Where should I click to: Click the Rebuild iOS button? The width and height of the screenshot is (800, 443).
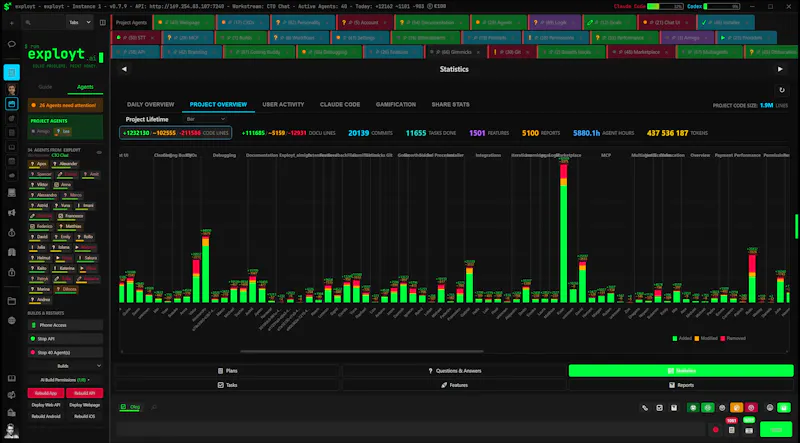tap(85, 416)
